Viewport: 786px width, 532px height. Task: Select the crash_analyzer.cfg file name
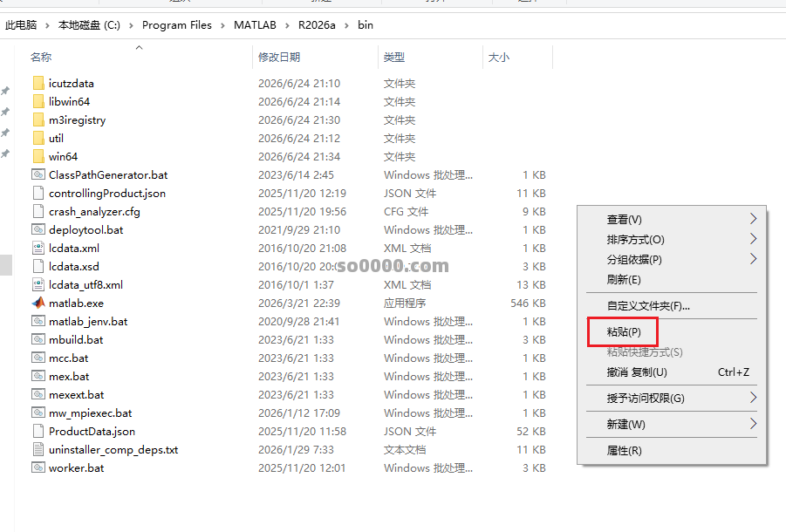[x=94, y=211]
